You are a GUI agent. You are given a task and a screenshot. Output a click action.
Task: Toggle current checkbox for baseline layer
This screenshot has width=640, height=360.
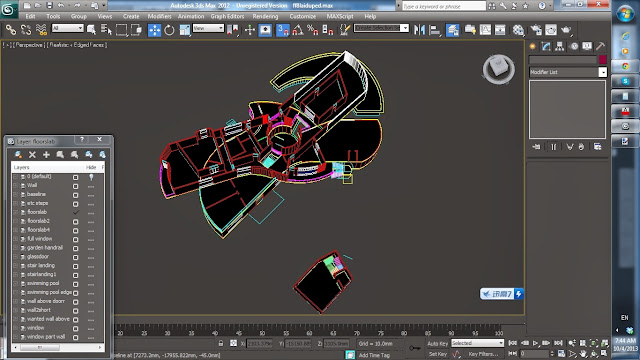click(76, 195)
